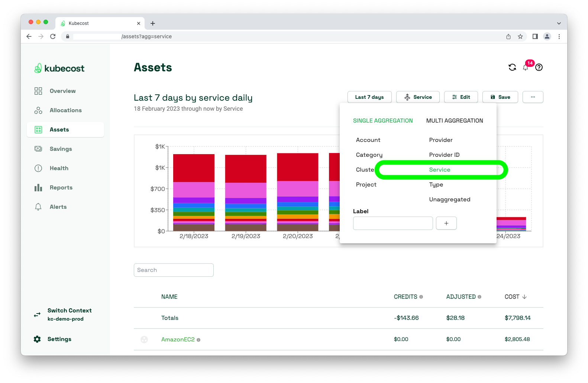This screenshot has height=383, width=588.
Task: Open the more options ellipsis button
Action: [x=533, y=97]
